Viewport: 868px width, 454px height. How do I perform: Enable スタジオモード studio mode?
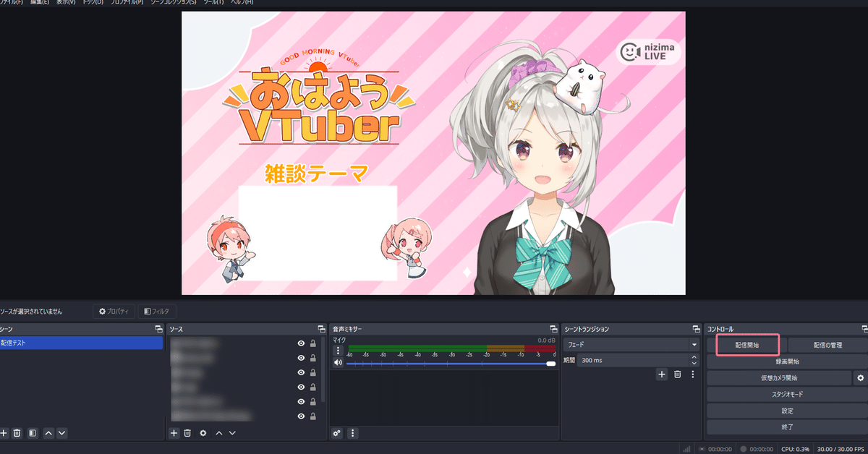click(786, 394)
